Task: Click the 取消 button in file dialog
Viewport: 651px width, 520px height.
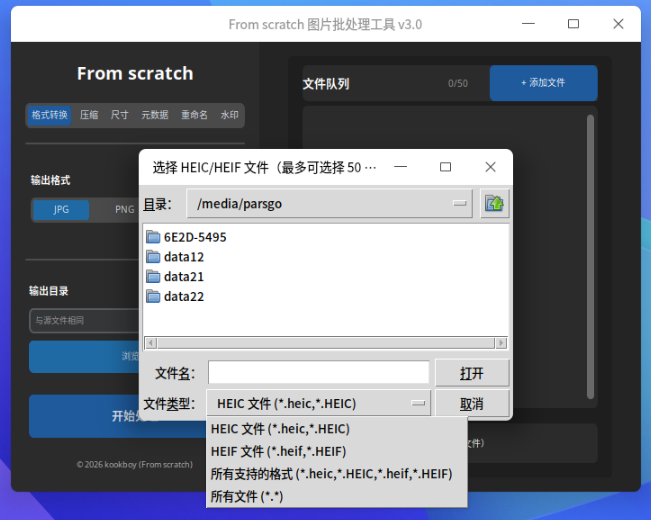Action: (472, 403)
